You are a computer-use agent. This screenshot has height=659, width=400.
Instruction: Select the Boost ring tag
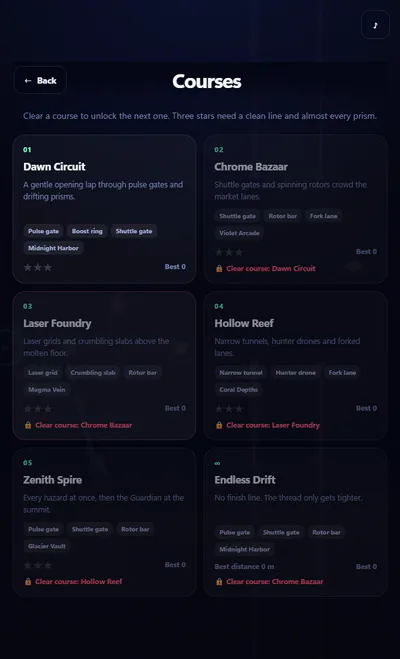coord(87,231)
